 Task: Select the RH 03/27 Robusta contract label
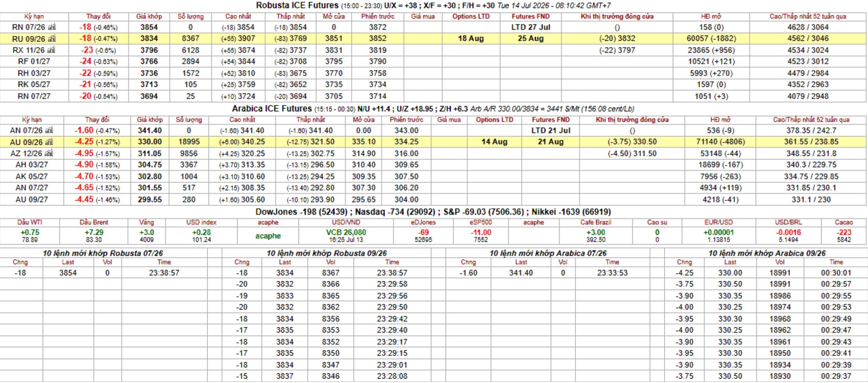pyautogui.click(x=34, y=73)
